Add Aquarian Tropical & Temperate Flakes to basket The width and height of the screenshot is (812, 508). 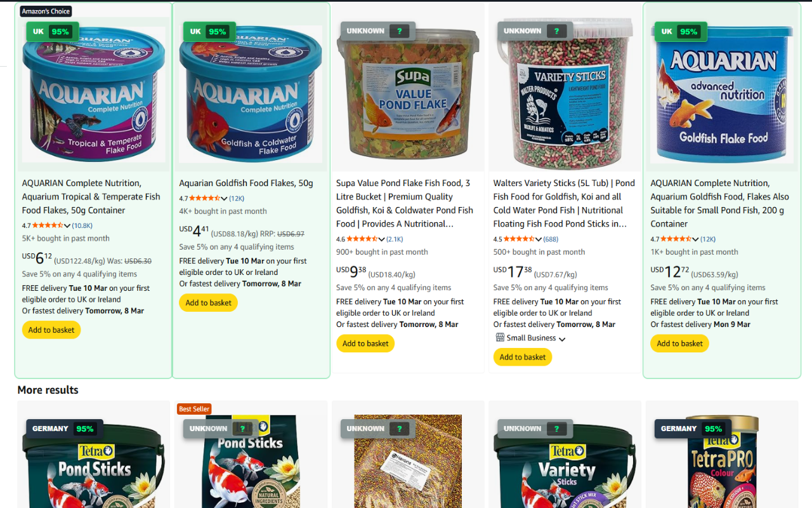tap(51, 330)
